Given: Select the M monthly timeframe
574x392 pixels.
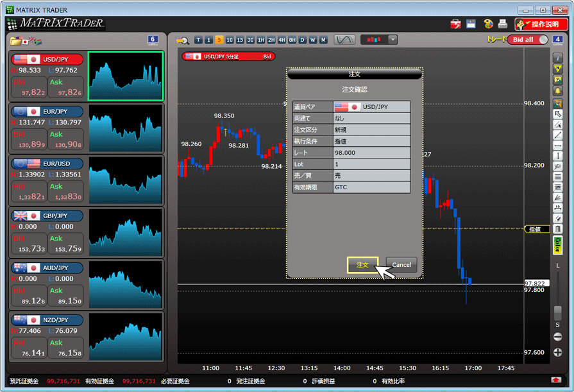Looking at the screenshot, I should 323,40.
